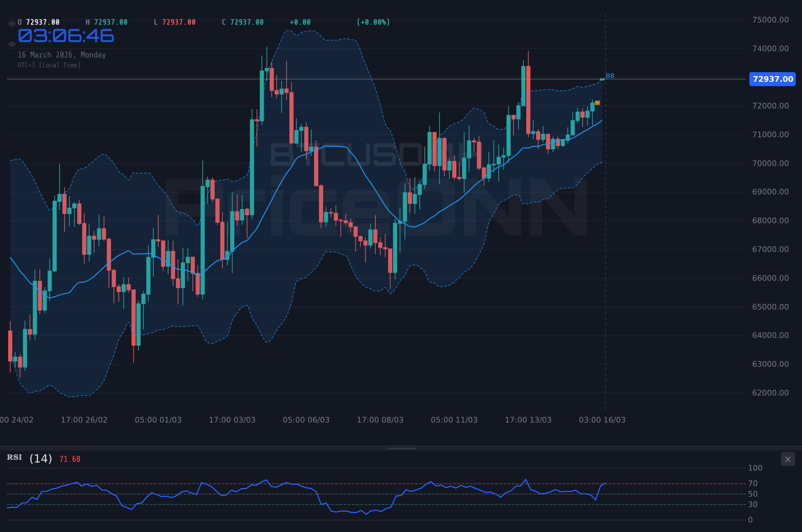Click the UTC+3 (Local Time) timezone label
The width and height of the screenshot is (802, 532).
pos(49,65)
